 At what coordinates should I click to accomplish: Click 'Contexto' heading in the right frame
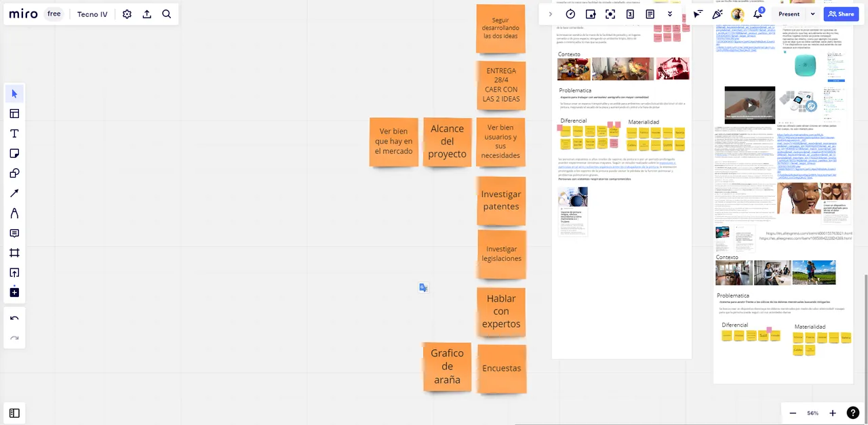coord(727,258)
